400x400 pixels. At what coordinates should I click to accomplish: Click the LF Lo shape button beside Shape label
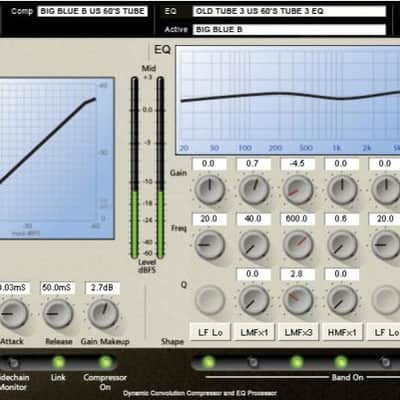pyautogui.click(x=210, y=332)
